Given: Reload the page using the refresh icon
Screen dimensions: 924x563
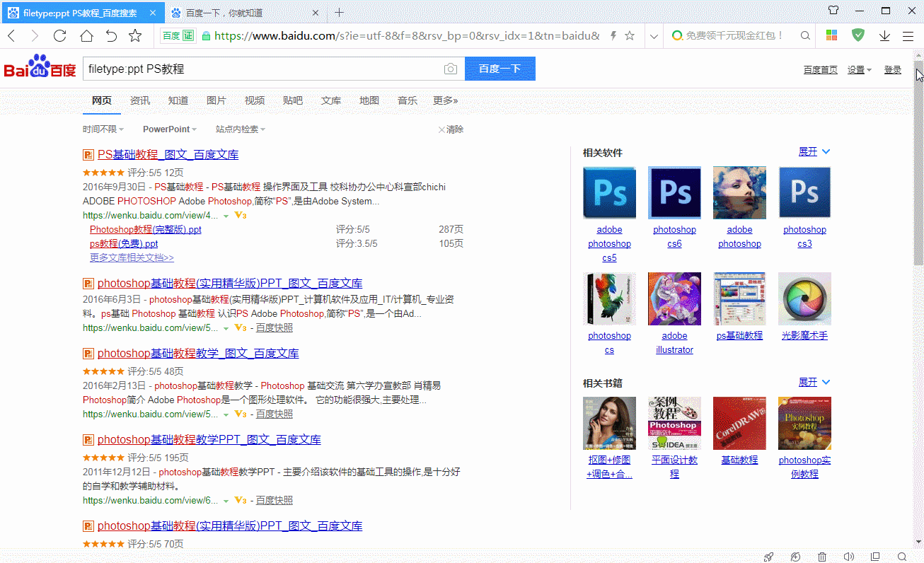Looking at the screenshot, I should [59, 35].
